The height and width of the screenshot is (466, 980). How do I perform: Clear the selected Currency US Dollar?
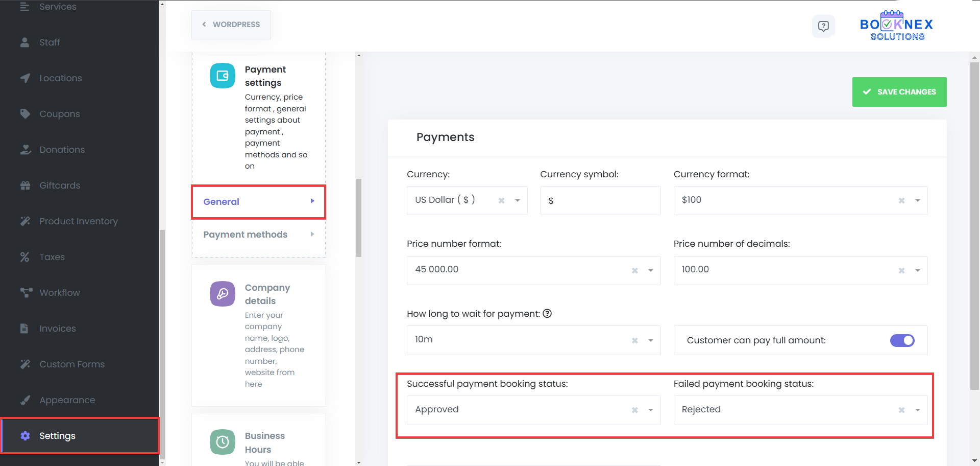tap(500, 200)
